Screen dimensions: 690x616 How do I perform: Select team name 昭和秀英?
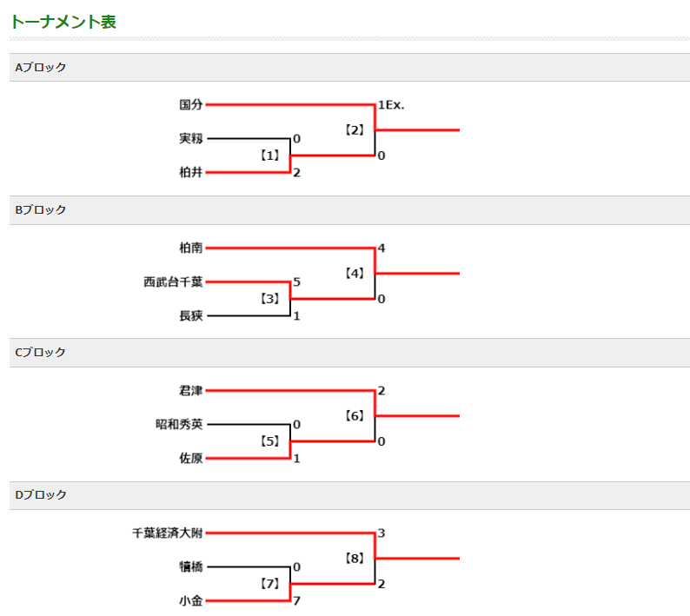point(179,425)
